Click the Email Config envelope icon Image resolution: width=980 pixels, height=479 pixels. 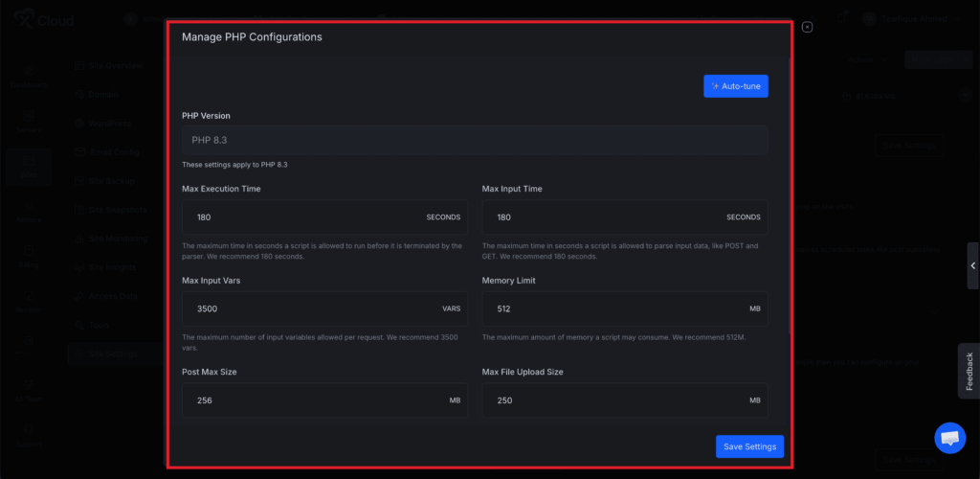80,152
